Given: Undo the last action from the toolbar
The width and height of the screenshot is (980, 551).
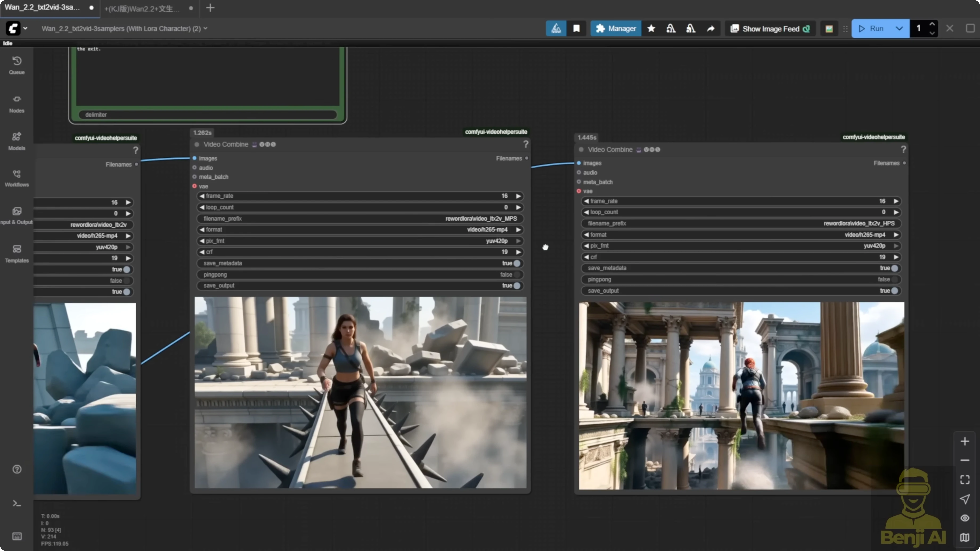Looking at the screenshot, I should click(x=671, y=28).
